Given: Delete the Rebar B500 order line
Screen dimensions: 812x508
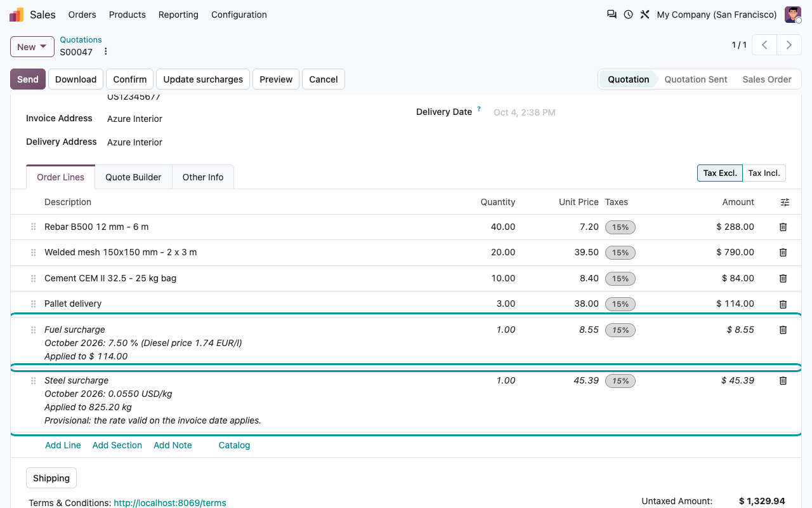Looking at the screenshot, I should click(x=783, y=227).
